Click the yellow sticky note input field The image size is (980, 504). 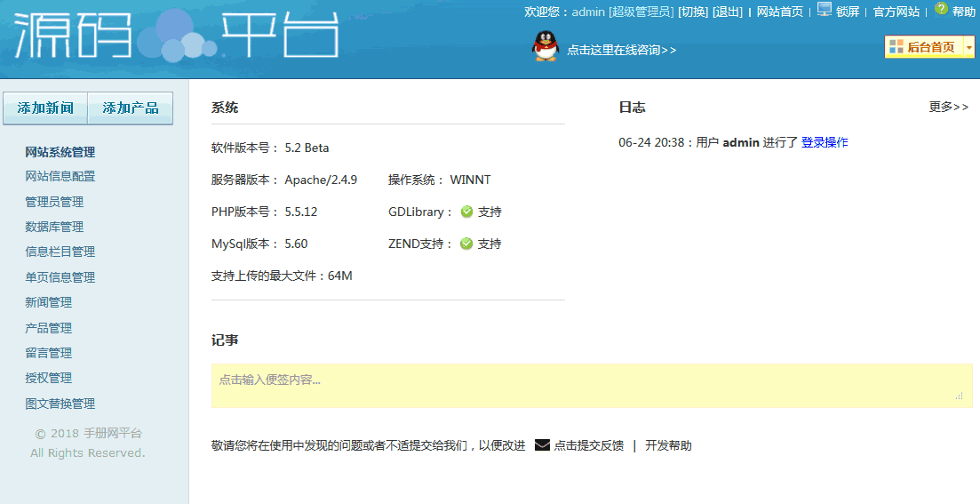[x=591, y=385]
